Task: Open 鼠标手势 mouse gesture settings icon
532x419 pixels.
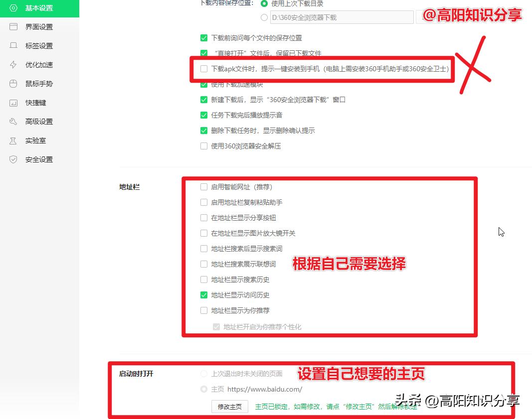Action: click(x=14, y=83)
